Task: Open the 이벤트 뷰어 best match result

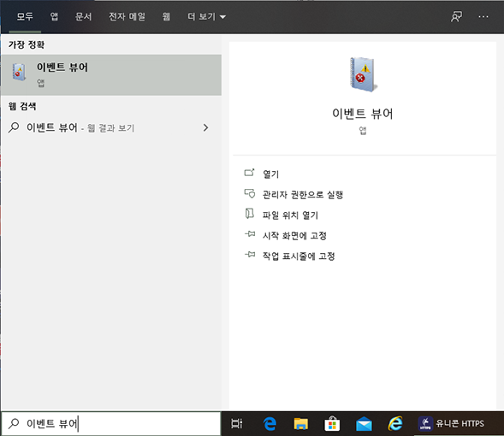Action: (x=111, y=75)
